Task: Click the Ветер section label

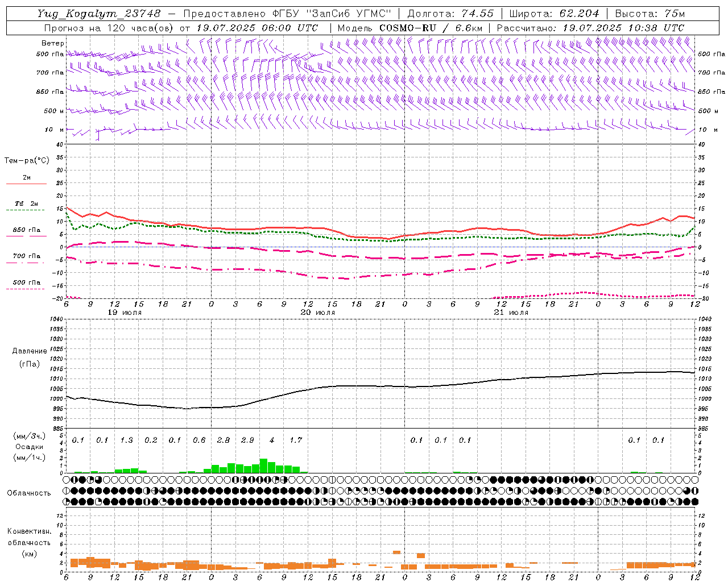Action: [53, 43]
